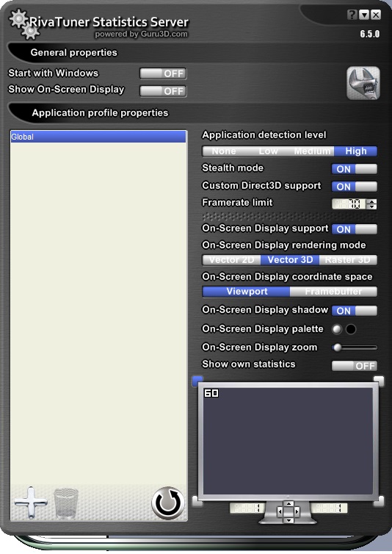The image size is (392, 554).
Task: Click the 60 FPS overlay in preview
Action: click(x=211, y=393)
